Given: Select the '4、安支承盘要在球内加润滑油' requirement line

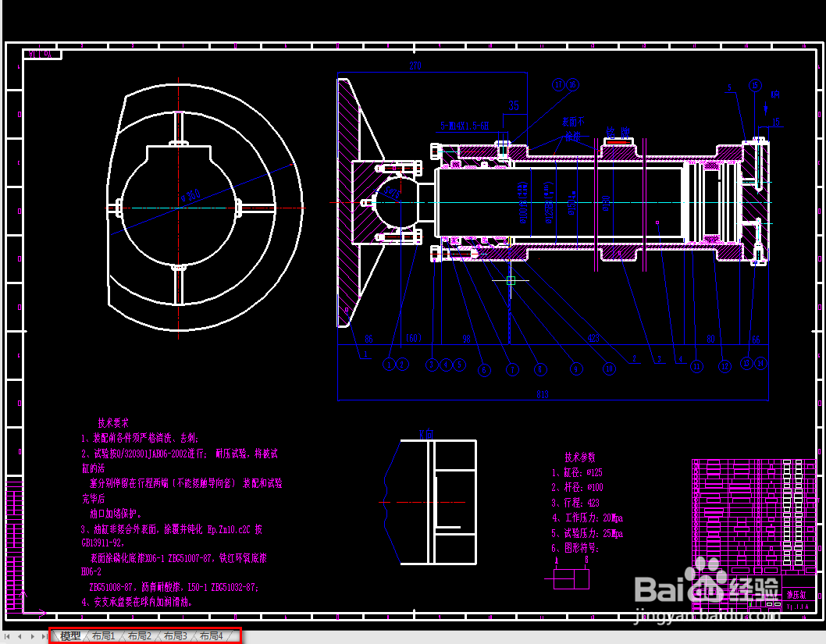Looking at the screenshot, I should (x=137, y=602).
